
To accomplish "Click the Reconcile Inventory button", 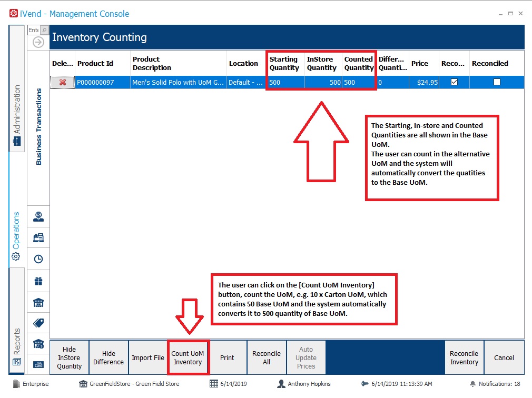I will pos(464,357).
